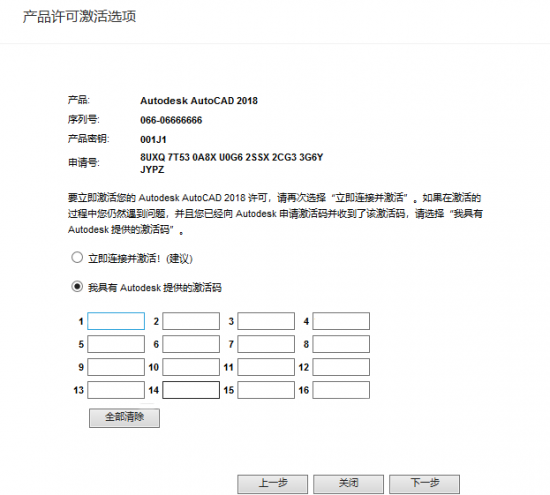Click the 产品密钥 label
The image size is (550, 495).
tap(89, 139)
